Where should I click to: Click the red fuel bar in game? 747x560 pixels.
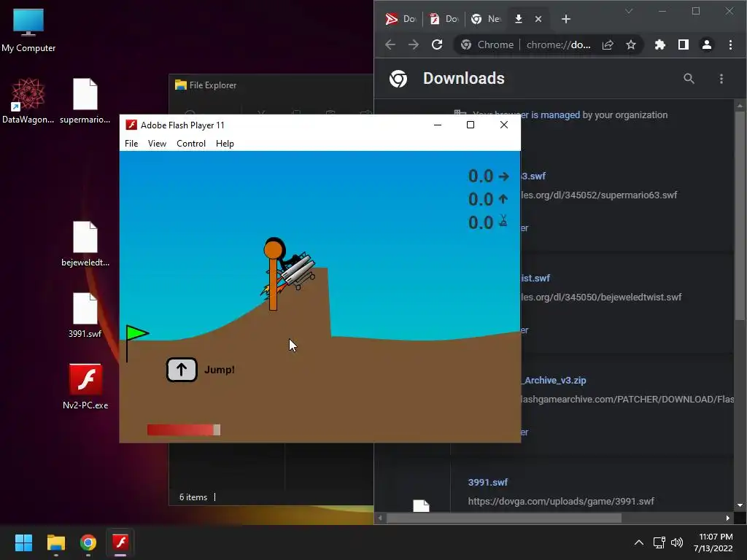click(x=183, y=430)
